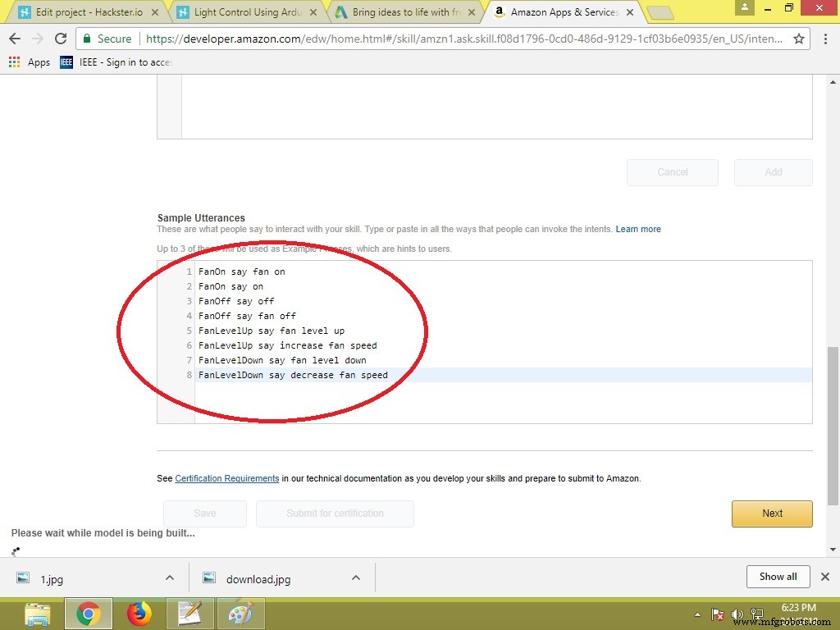
Task: Open the Paint app in taskbar
Action: [x=241, y=613]
